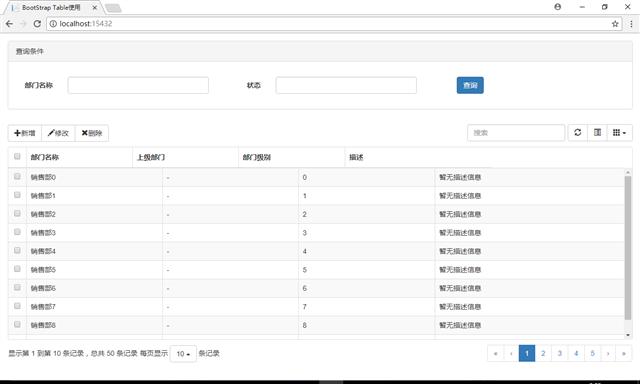Click the 新增 add button
Image resolution: width=640 pixels, height=384 pixels.
click(x=25, y=133)
